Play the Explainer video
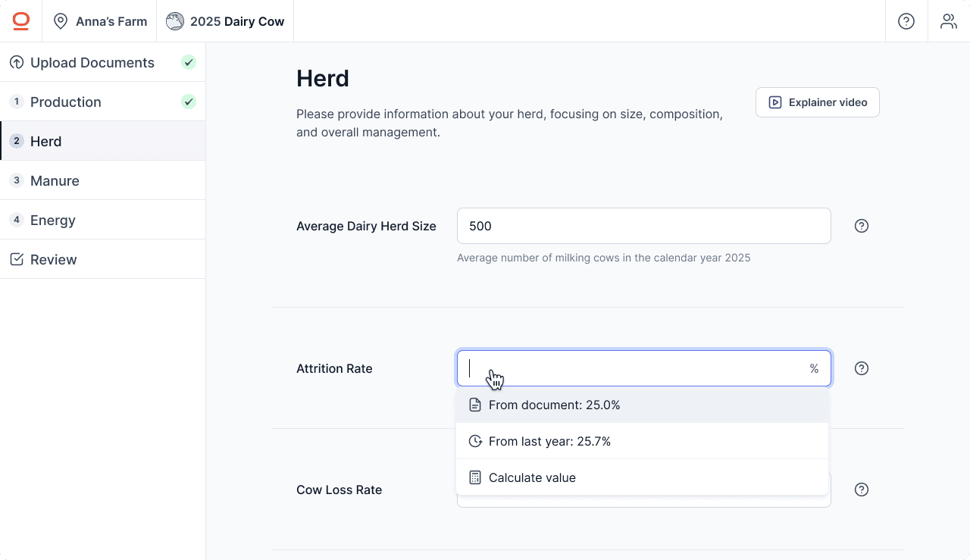The image size is (970, 560). coord(818,102)
